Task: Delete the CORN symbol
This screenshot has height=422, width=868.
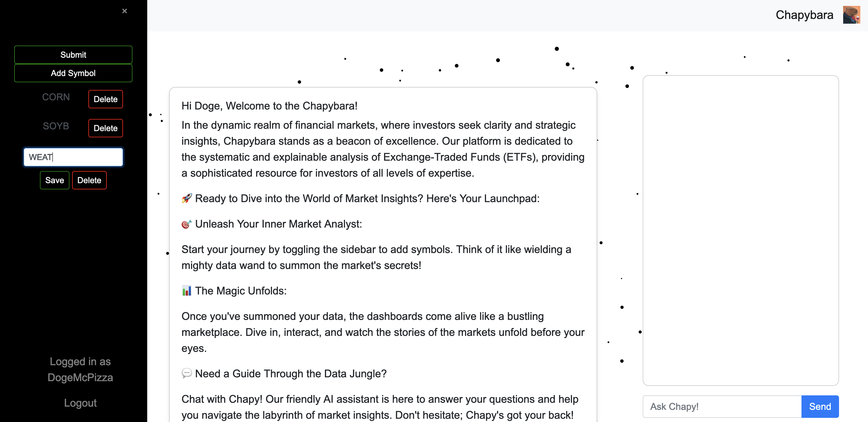Action: 106,99
